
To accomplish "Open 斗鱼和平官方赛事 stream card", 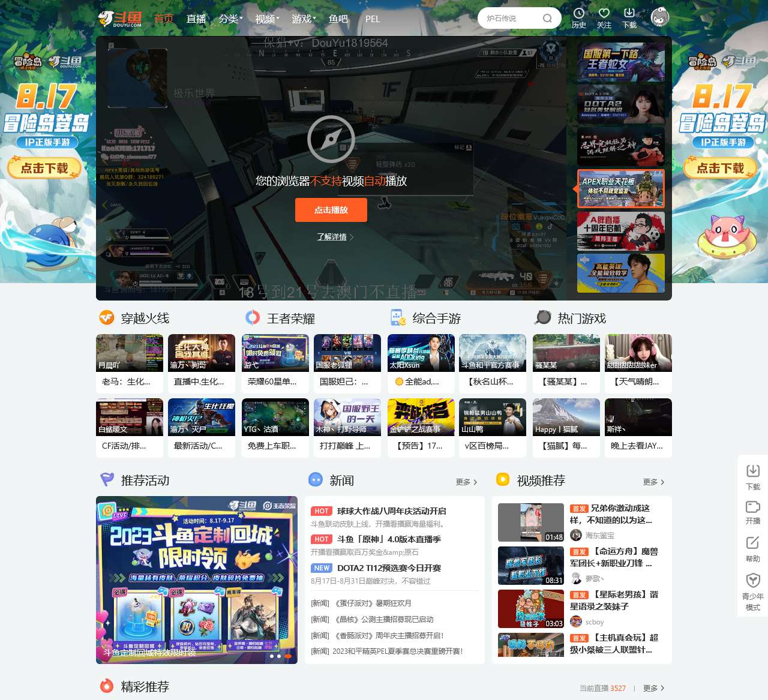I will [x=493, y=363].
